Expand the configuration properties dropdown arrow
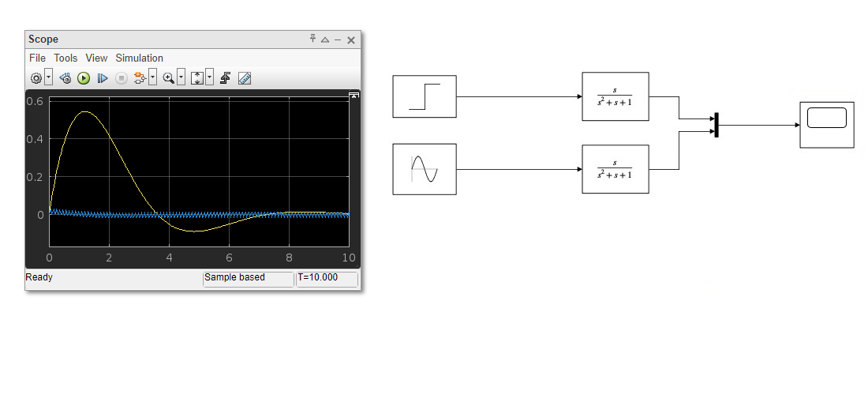This screenshot has width=868, height=410. (49, 78)
